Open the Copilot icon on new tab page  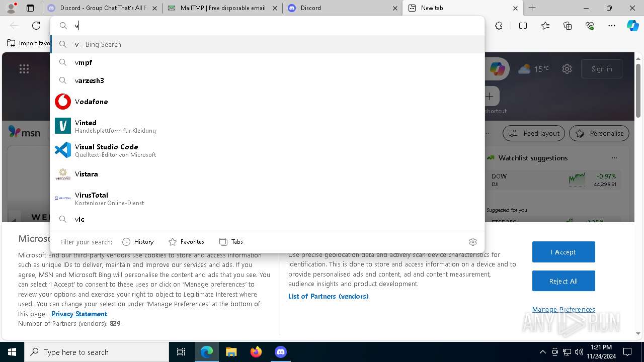[x=497, y=69]
